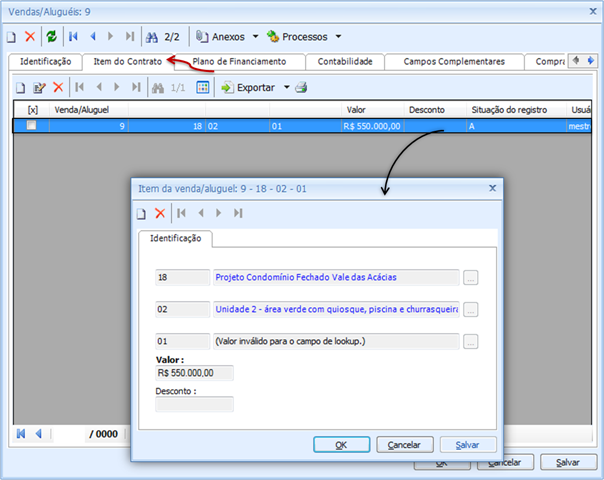
Task: Go to next record in item dialog
Action: coord(218,213)
